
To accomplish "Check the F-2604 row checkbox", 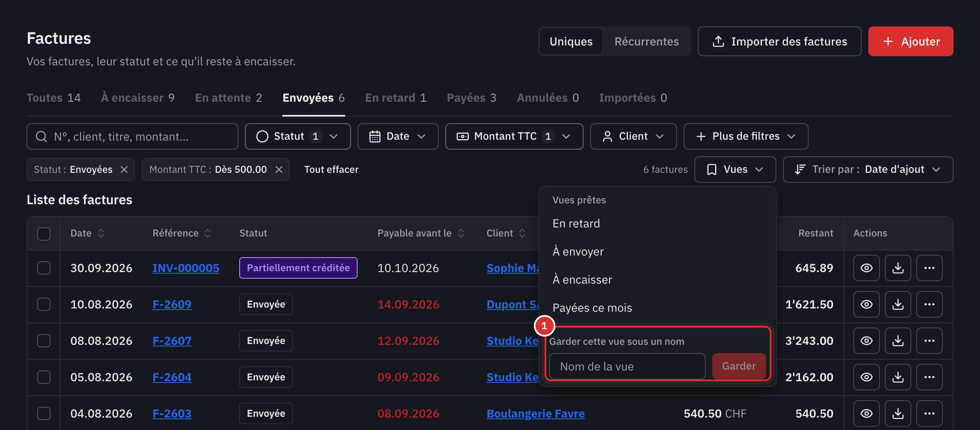I will pyautogui.click(x=44, y=377).
